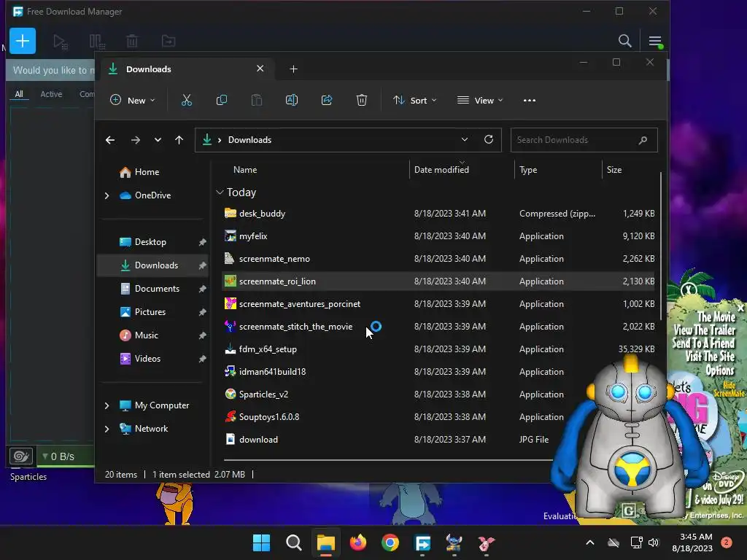Click the Share icon in Explorer toolbar
Screen dimensions: 747x560
coord(327,101)
